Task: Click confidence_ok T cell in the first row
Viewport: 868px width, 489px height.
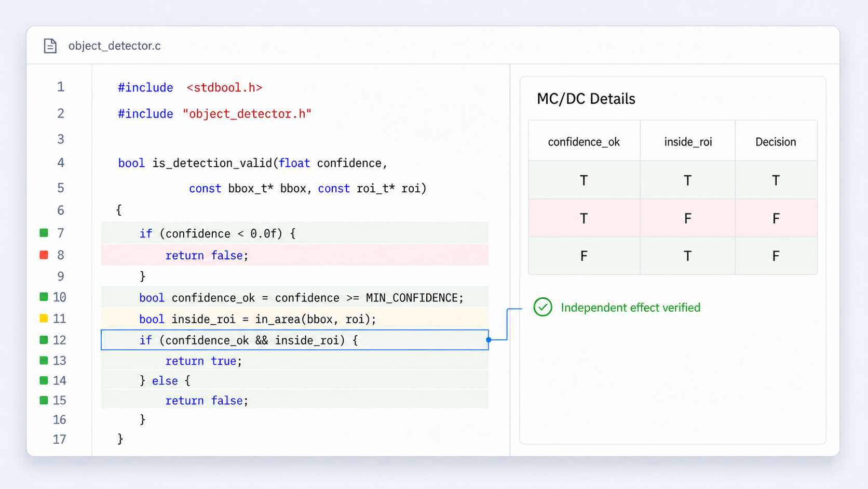Action: click(x=584, y=180)
